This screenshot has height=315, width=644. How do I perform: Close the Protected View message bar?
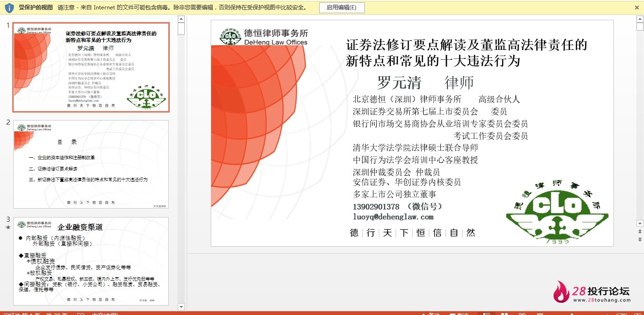637,8
